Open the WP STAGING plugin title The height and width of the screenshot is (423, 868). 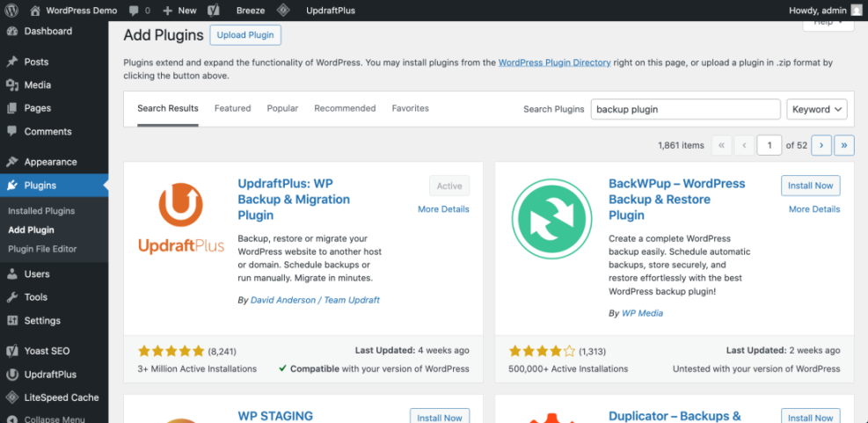click(x=275, y=415)
